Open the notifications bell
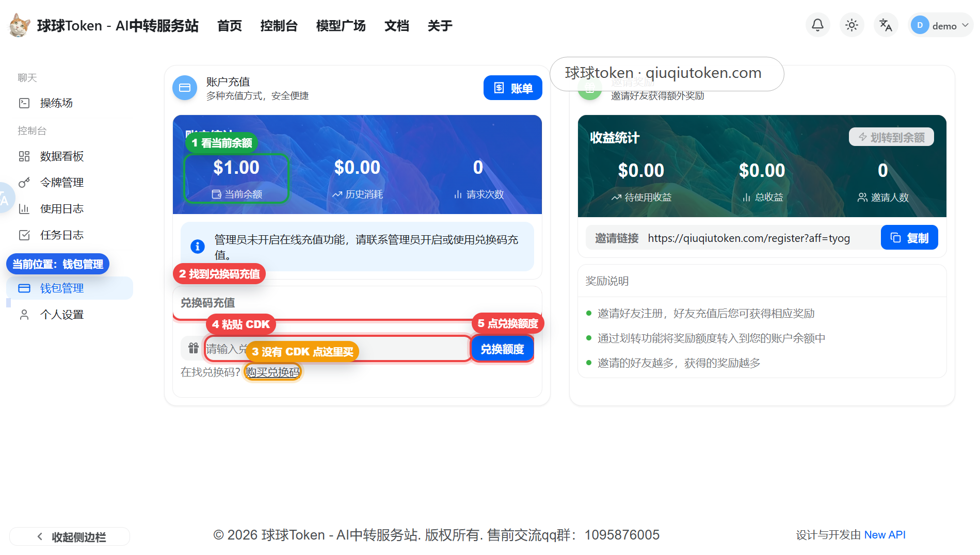The height and width of the screenshot is (555, 980). (817, 25)
